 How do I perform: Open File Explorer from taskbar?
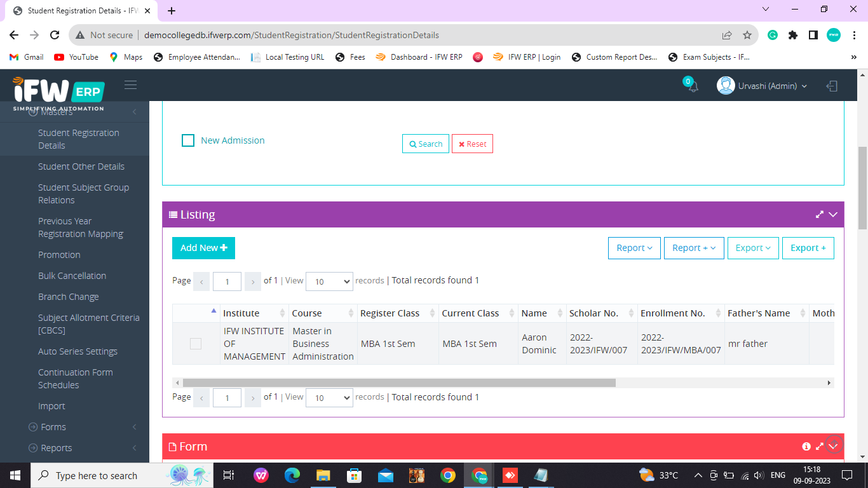[323, 475]
